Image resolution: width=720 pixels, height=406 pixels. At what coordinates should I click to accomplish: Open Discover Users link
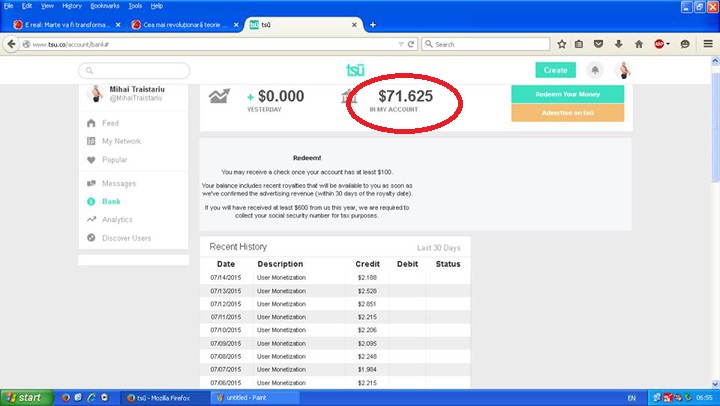(126, 238)
